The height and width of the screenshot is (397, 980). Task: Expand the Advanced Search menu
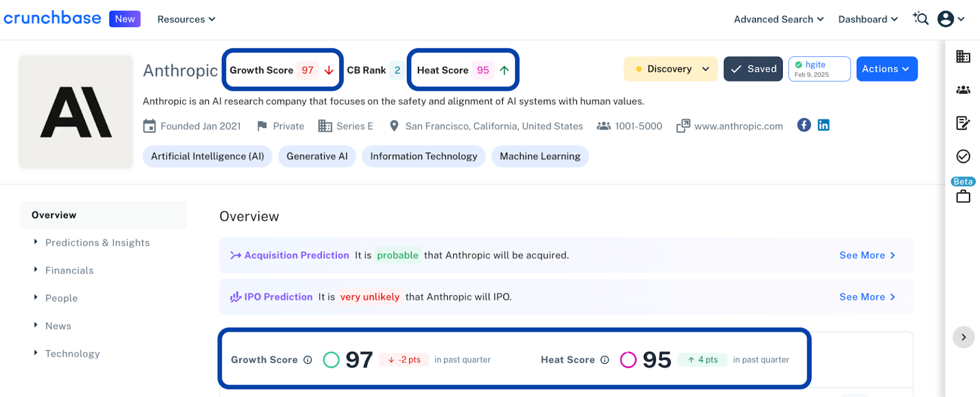(779, 19)
